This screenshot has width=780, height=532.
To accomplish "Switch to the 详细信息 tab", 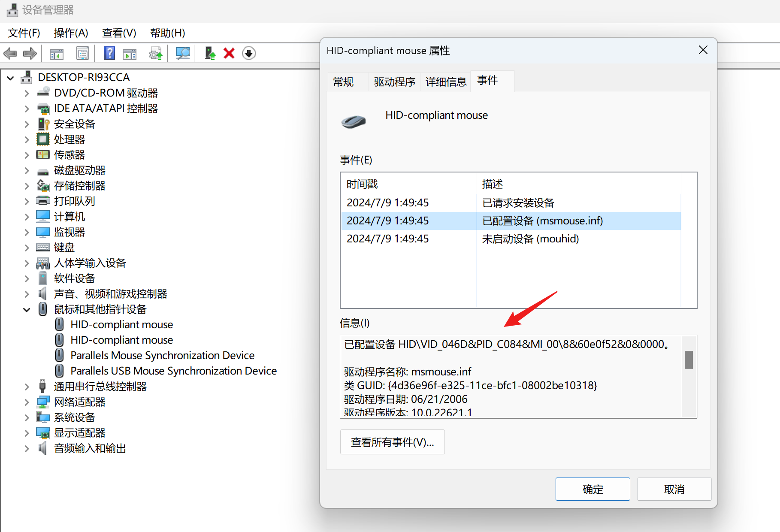I will click(446, 82).
